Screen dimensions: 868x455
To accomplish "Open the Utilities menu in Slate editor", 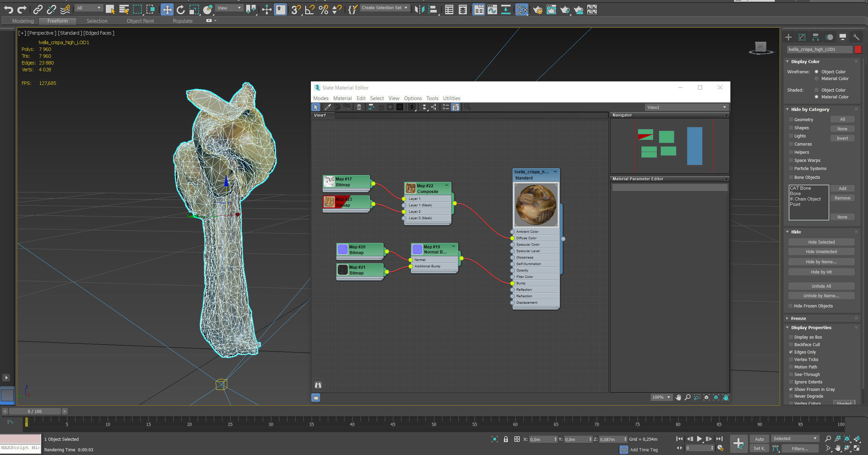I will [452, 98].
